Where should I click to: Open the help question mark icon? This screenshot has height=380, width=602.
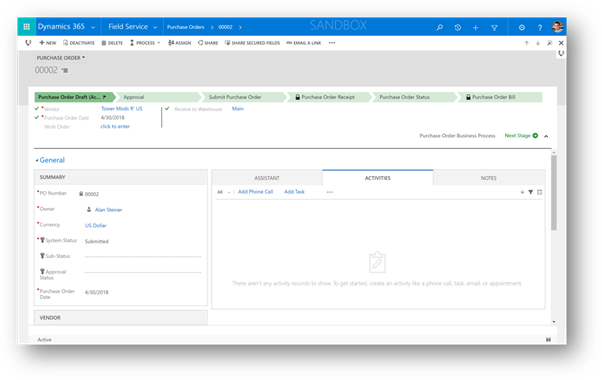click(540, 27)
